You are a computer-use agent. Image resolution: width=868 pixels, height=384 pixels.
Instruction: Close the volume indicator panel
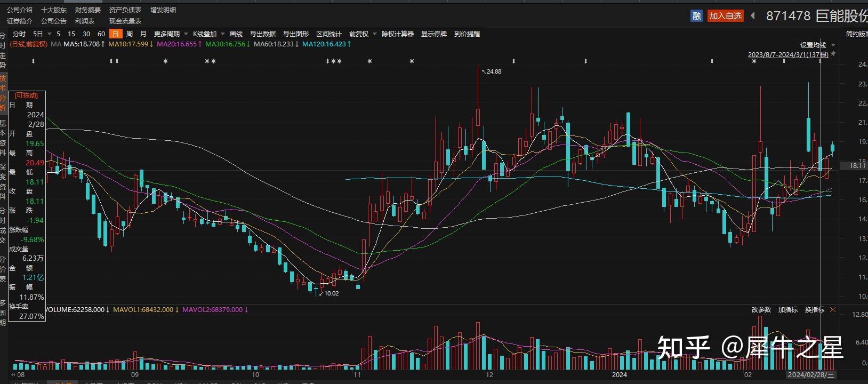833,310
